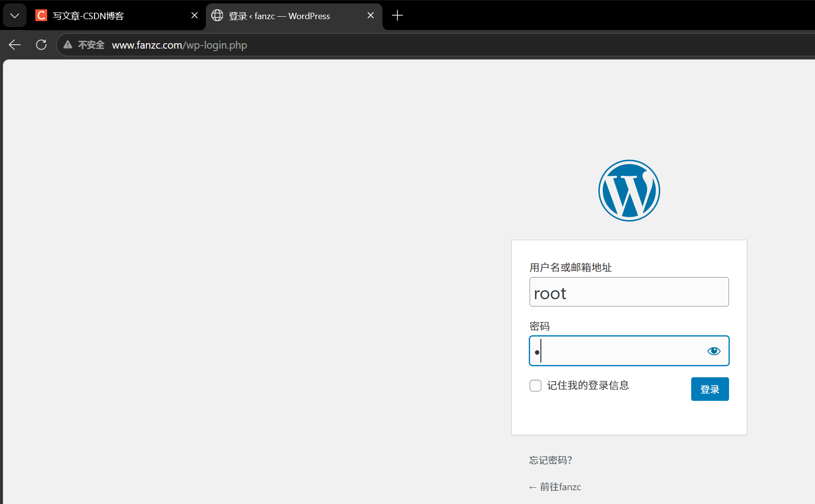Open the 忘记密码? link

551,460
